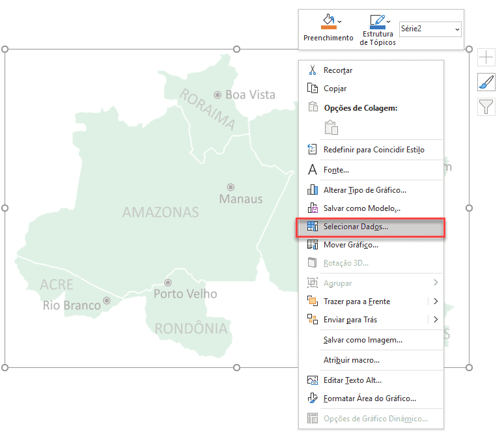Click the Preenchimento paint bucket icon
Image resolution: width=504 pixels, height=435 pixels.
click(x=328, y=21)
